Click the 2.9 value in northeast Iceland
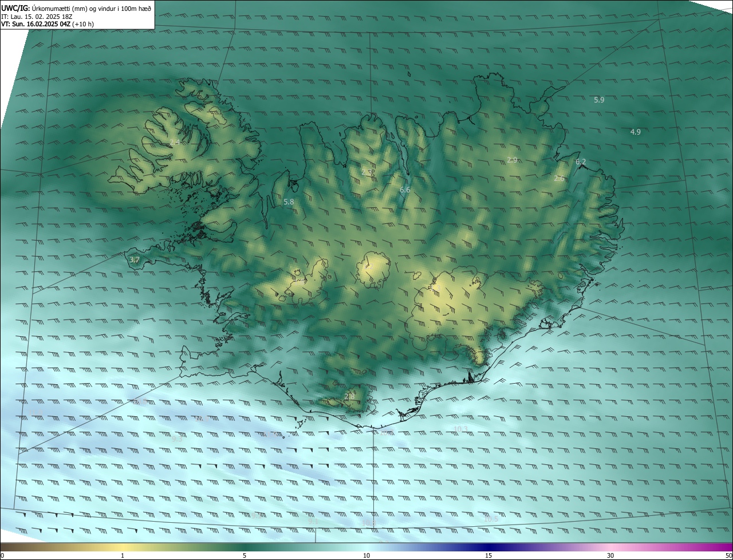The image size is (733, 560). point(512,160)
